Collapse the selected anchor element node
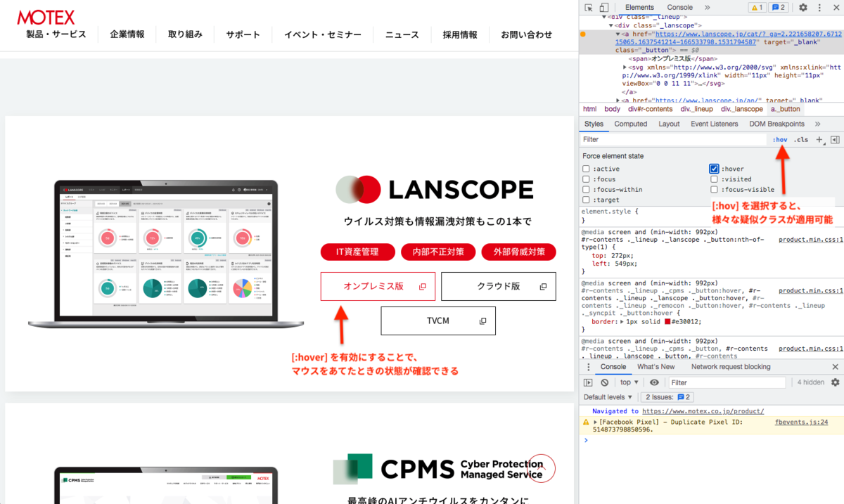This screenshot has width=844, height=504. click(x=618, y=34)
